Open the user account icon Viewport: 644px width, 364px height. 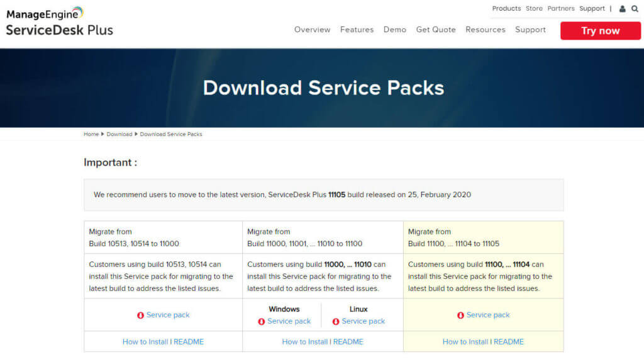click(x=622, y=9)
